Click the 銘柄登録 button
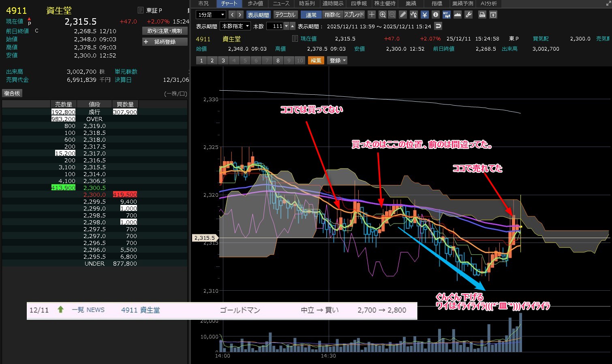The height and width of the screenshot is (364, 612). (x=165, y=42)
